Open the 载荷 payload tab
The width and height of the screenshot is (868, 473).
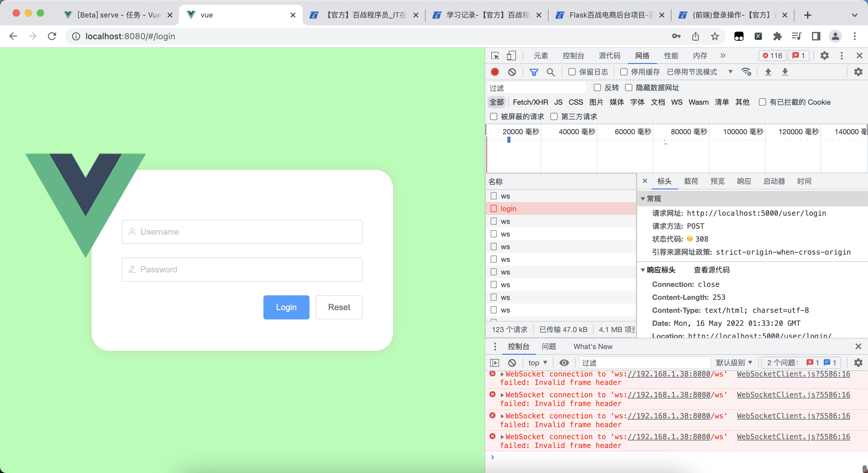tap(691, 181)
